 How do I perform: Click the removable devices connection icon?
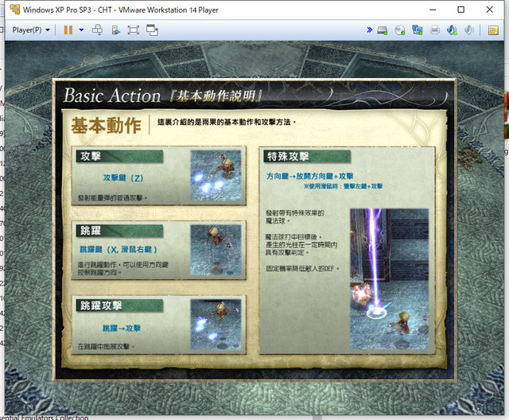tap(116, 30)
